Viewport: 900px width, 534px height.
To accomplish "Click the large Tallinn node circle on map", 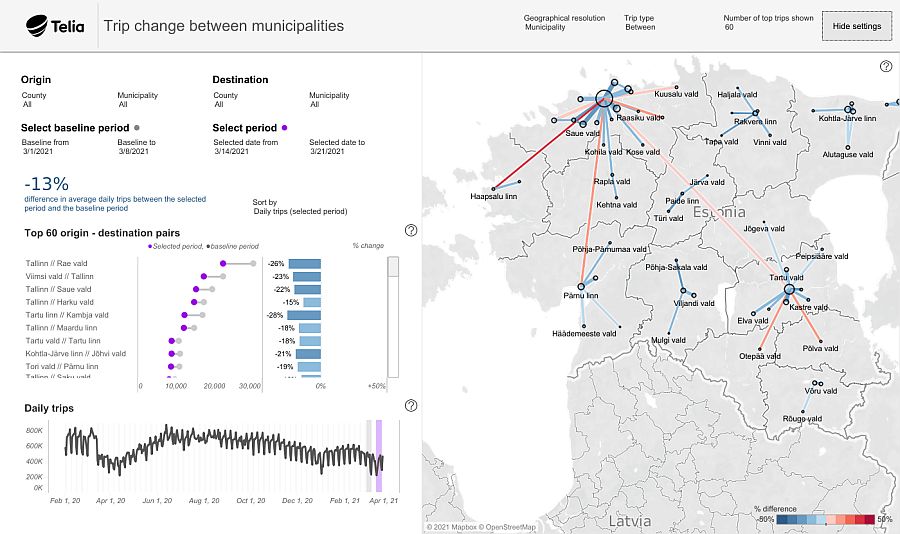I will pyautogui.click(x=604, y=99).
